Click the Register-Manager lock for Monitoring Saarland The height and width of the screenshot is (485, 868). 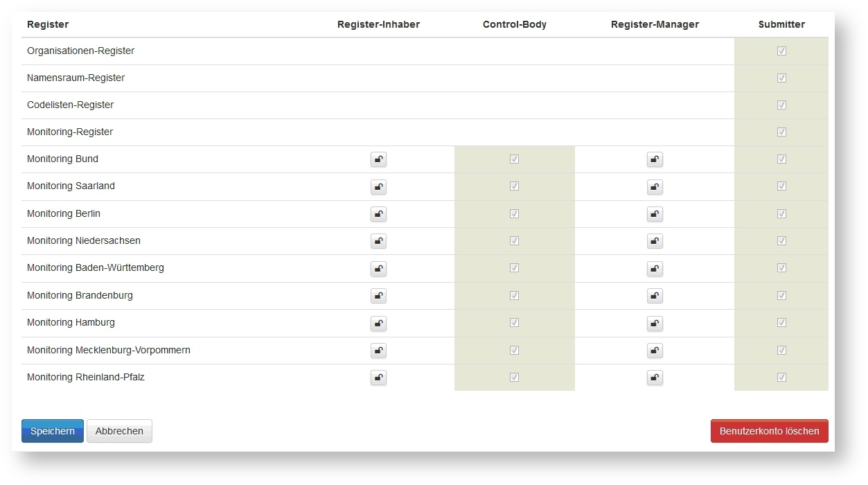(655, 186)
